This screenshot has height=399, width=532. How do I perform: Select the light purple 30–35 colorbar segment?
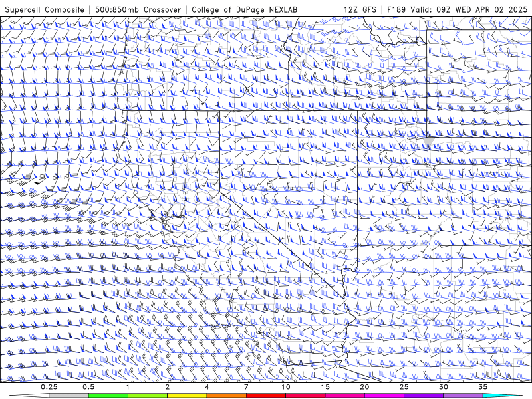(x=463, y=396)
